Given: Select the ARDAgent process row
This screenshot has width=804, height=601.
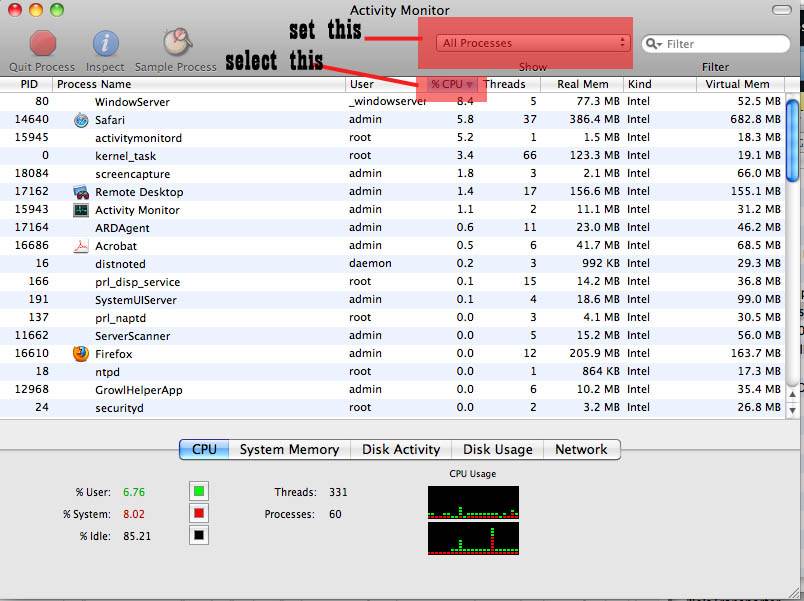Looking at the screenshot, I should (x=392, y=227).
